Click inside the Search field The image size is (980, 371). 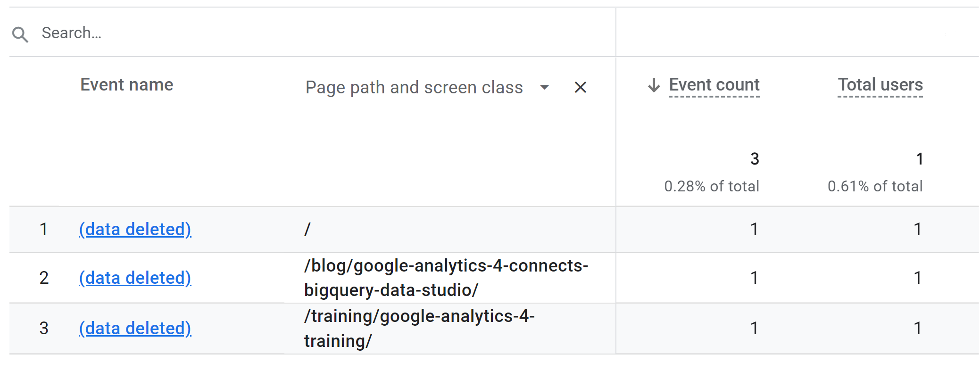point(189,33)
